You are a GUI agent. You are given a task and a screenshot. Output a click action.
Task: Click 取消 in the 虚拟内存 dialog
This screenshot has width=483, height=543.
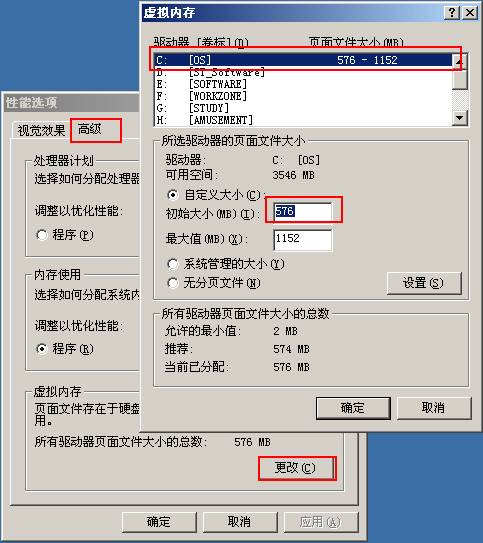pyautogui.click(x=433, y=408)
